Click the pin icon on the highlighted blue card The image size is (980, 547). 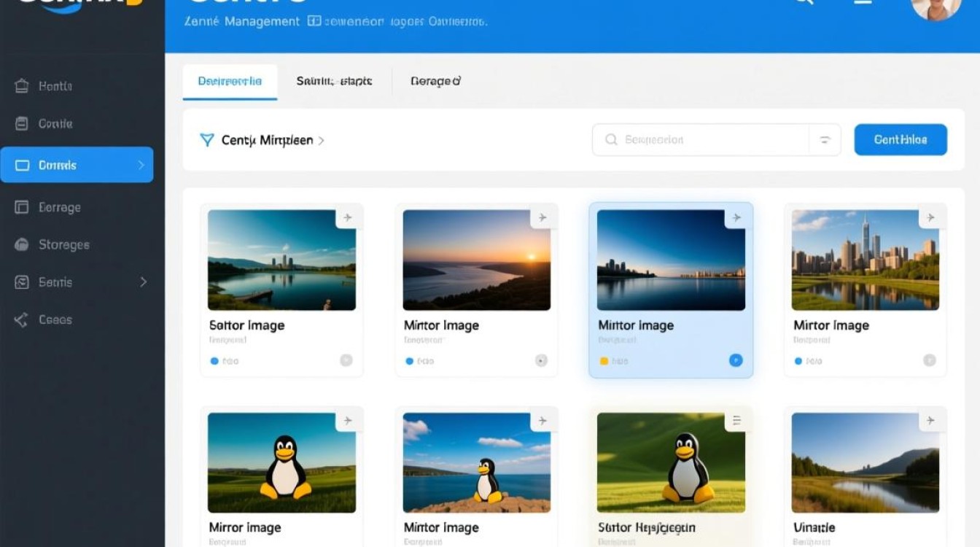(736, 218)
